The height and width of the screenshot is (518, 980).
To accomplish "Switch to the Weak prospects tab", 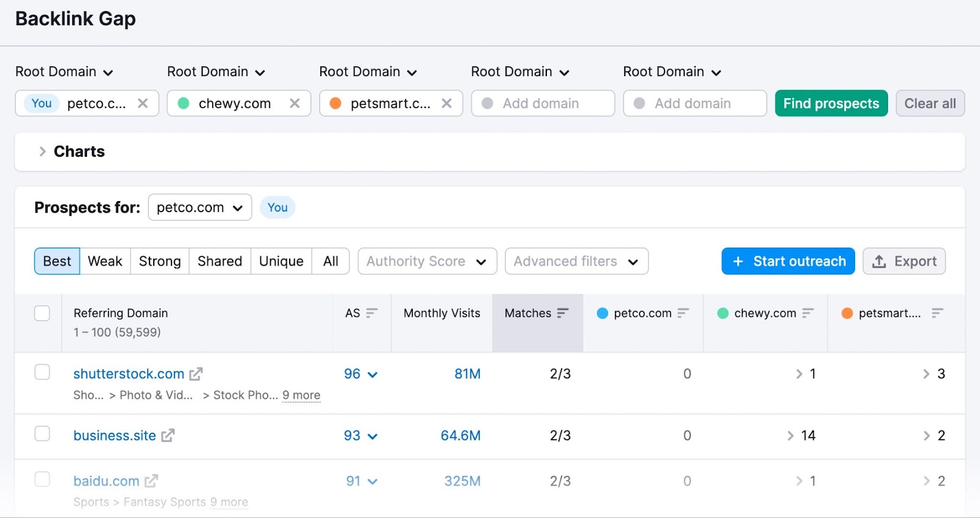I will click(x=105, y=262).
